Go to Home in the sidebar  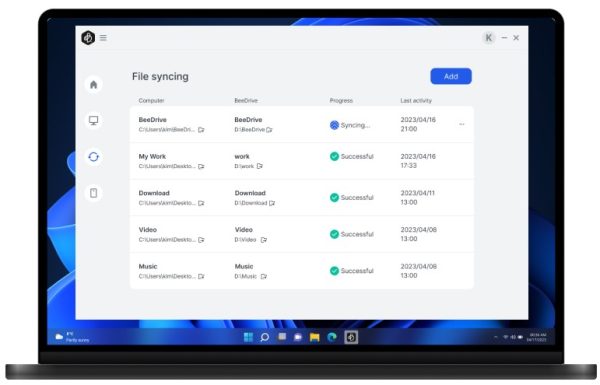[93, 84]
